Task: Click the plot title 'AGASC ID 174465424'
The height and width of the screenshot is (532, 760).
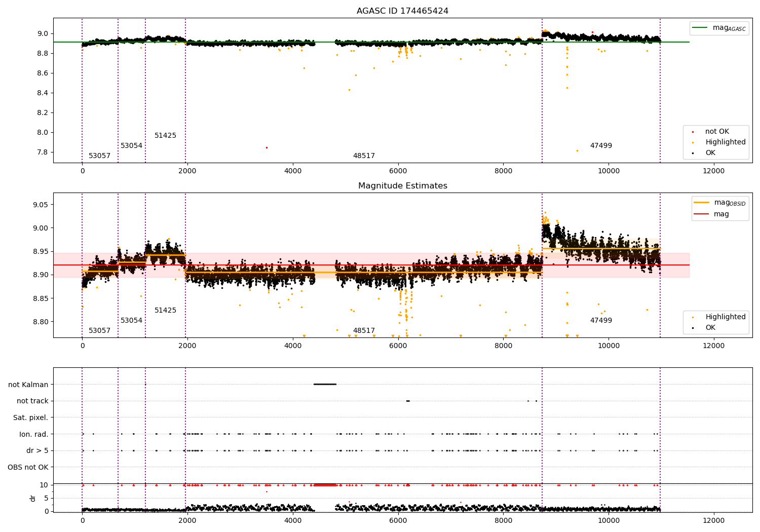Action: point(402,11)
